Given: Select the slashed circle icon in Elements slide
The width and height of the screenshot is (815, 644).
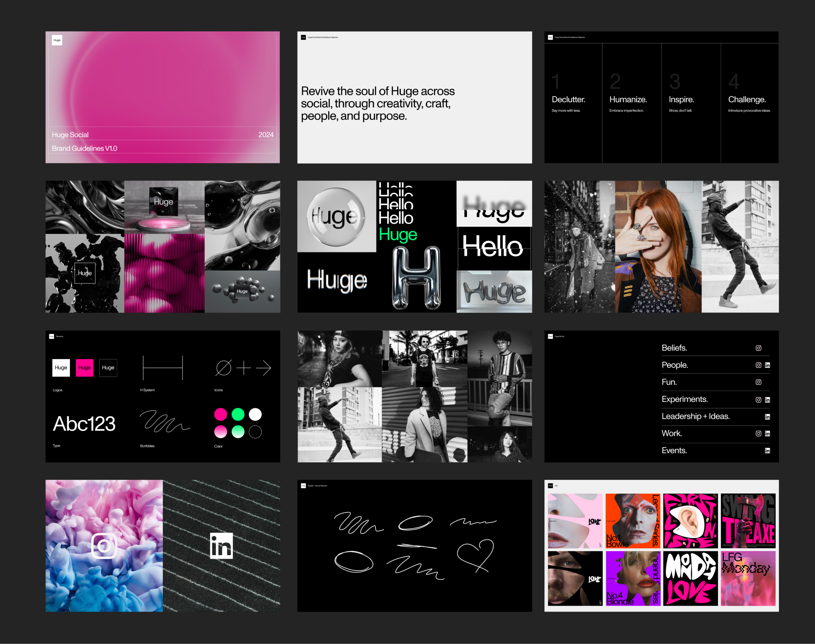Looking at the screenshot, I should coord(223,368).
